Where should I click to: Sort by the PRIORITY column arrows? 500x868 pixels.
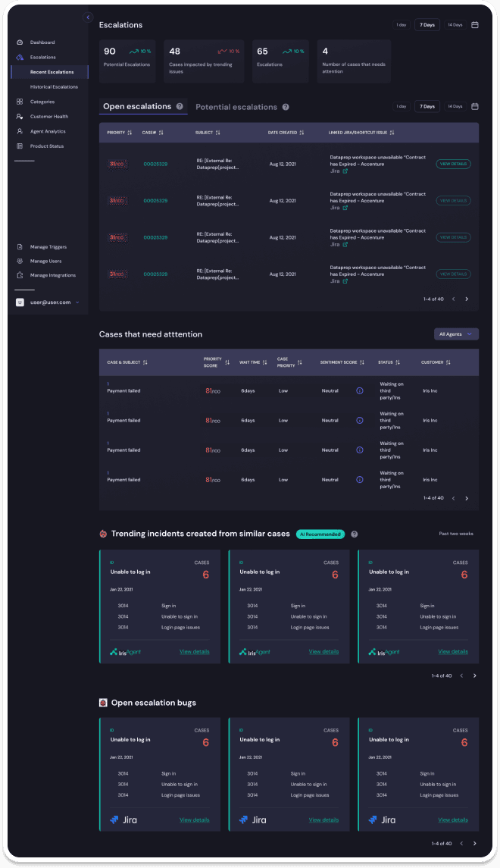[x=130, y=133]
